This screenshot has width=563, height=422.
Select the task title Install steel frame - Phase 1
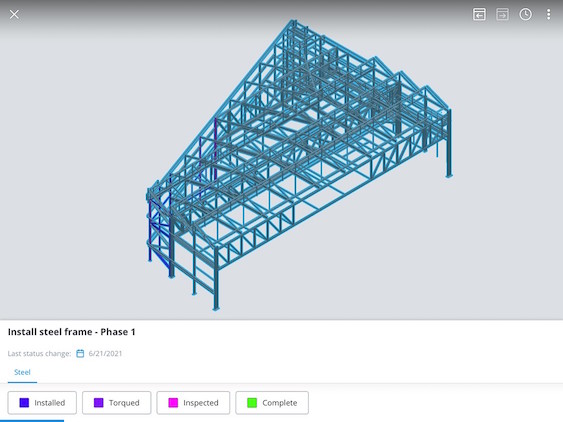tap(71, 332)
